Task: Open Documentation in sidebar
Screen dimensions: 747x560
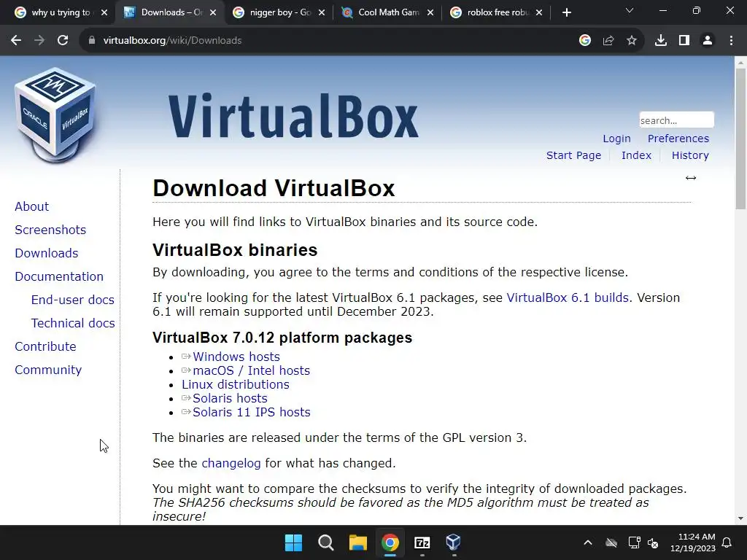Action: click(59, 276)
